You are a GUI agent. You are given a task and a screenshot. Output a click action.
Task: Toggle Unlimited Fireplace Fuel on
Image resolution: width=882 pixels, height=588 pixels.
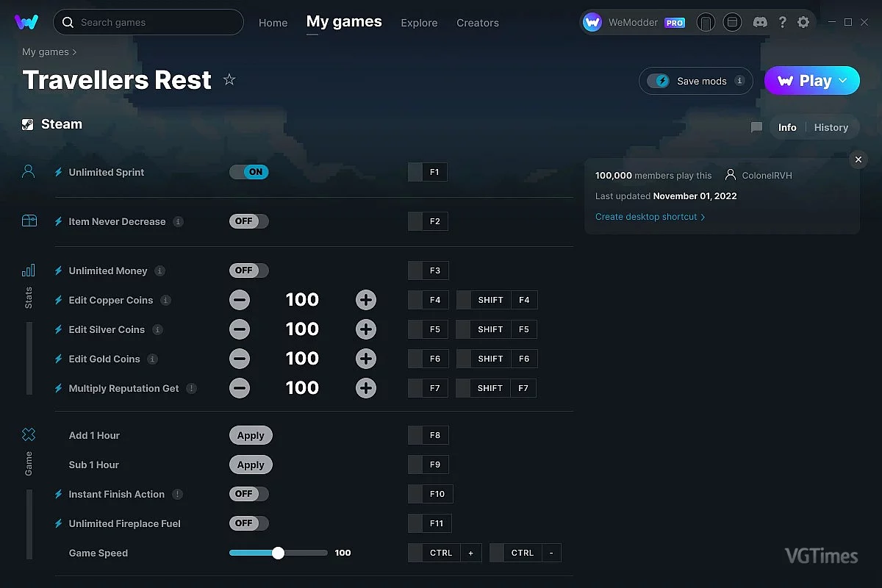click(249, 523)
